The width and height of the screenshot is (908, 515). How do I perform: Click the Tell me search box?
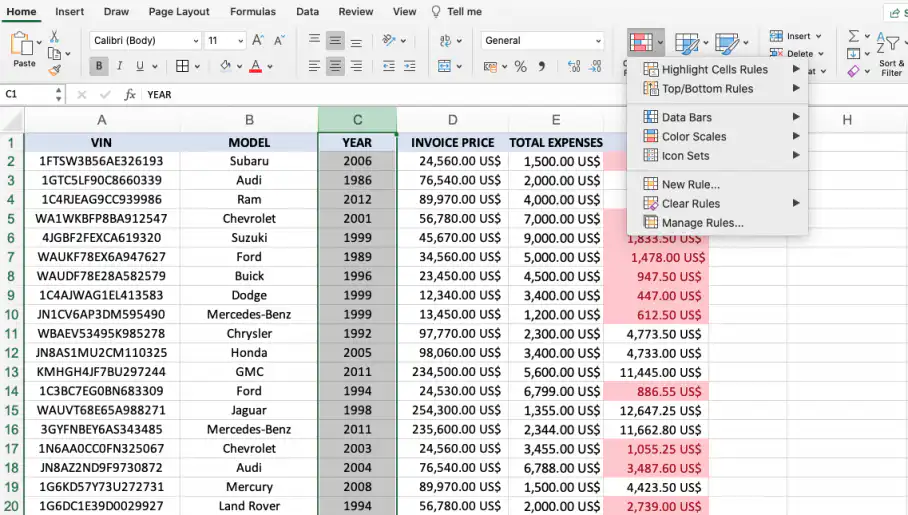click(x=457, y=12)
